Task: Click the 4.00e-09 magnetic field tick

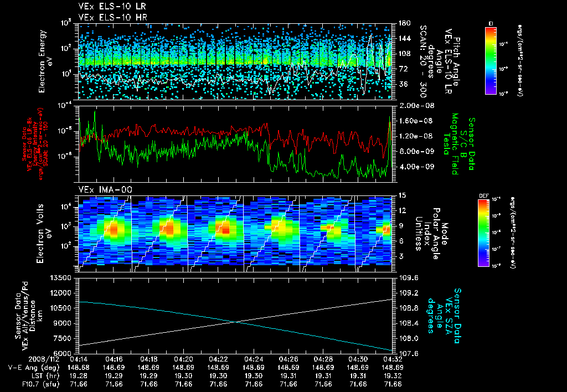Action: click(417, 167)
